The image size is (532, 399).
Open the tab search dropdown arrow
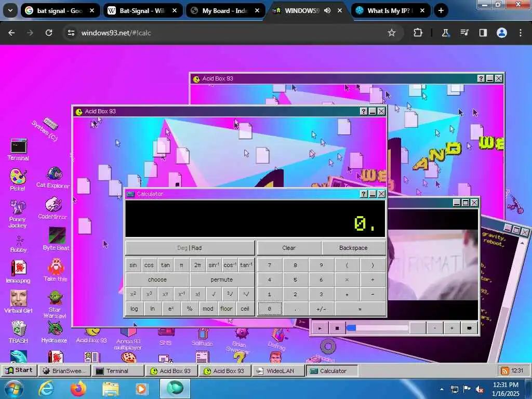10,10
